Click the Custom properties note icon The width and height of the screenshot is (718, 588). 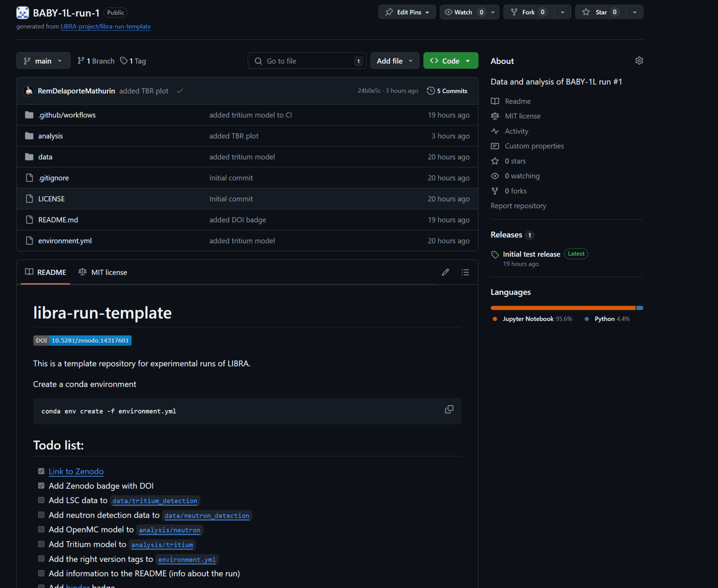(495, 146)
